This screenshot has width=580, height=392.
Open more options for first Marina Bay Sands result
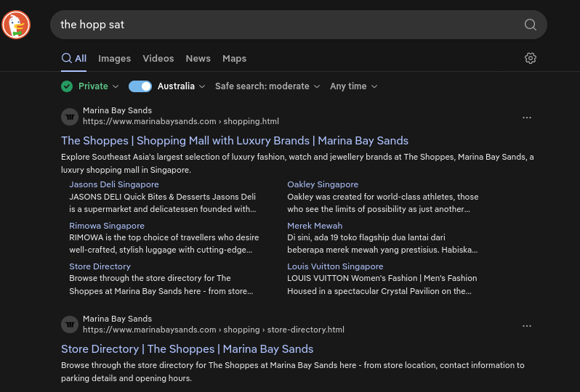pos(527,118)
